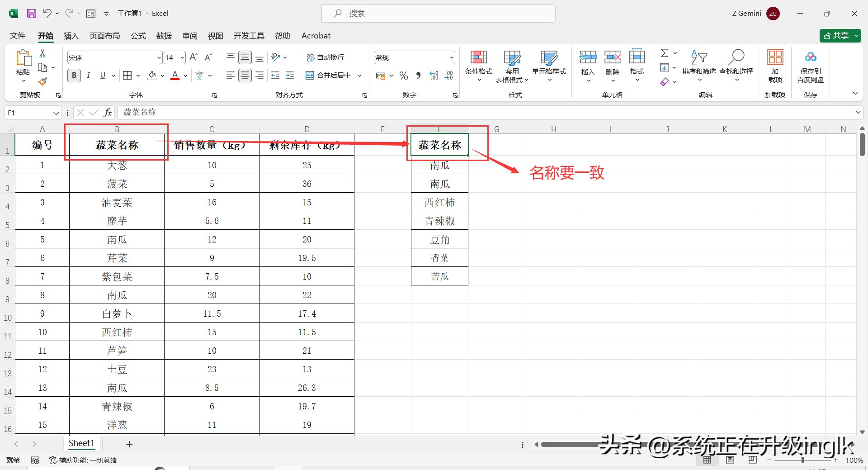Screen dimensions: 868x470
Task: Click AutoSum sigma icon
Action: [665, 53]
